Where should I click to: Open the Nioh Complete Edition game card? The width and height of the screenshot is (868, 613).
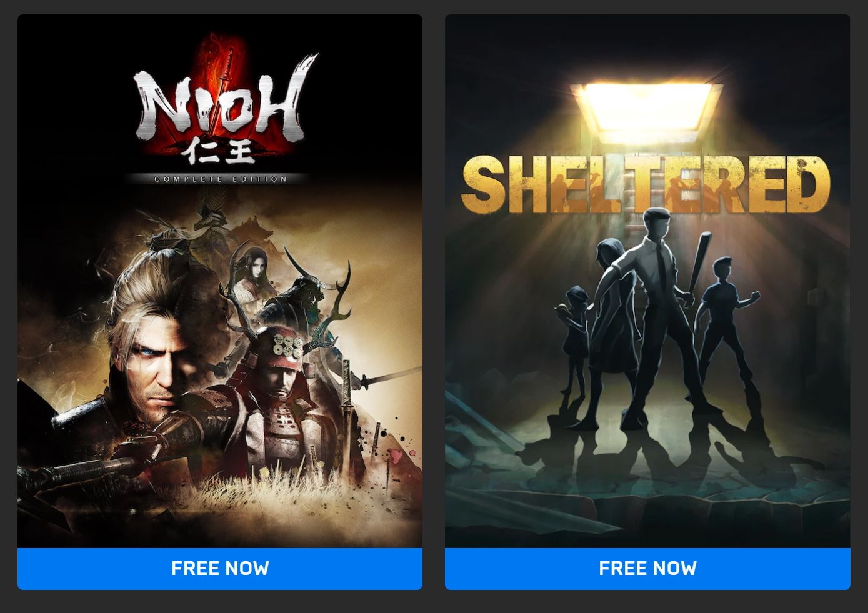coord(220,281)
